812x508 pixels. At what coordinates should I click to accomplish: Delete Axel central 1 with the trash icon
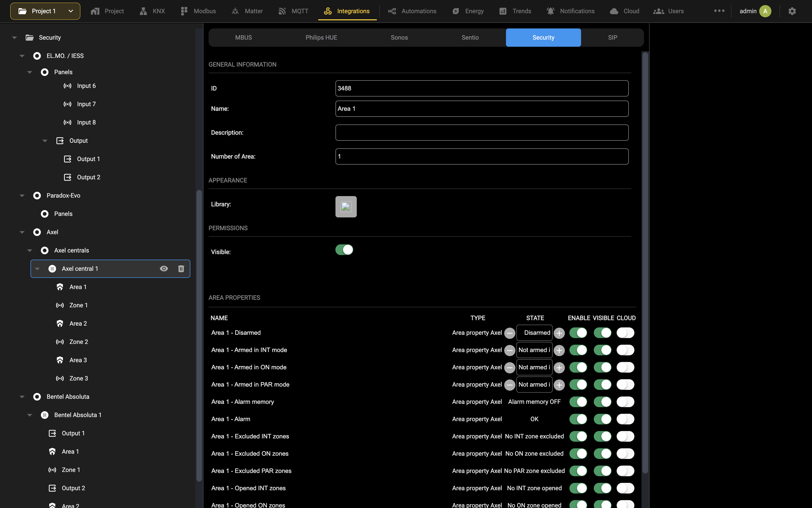click(x=181, y=268)
